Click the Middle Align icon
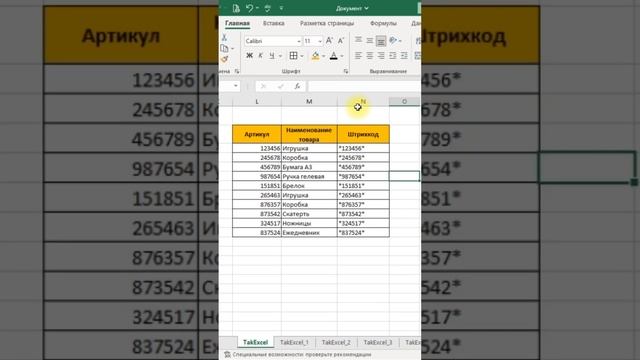This screenshot has width=640, height=360. pyautogui.click(x=369, y=40)
